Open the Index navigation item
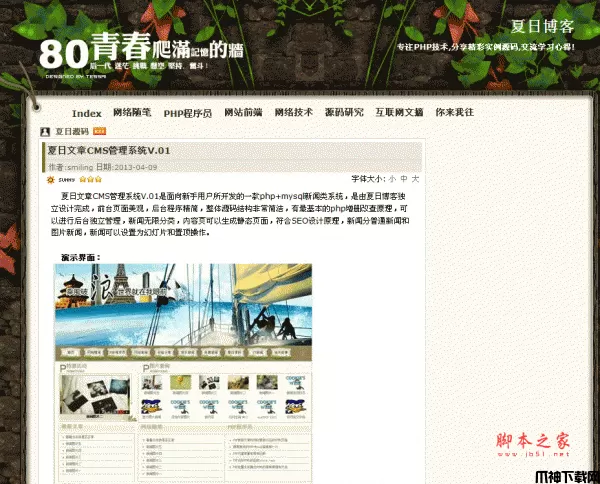 [x=87, y=114]
